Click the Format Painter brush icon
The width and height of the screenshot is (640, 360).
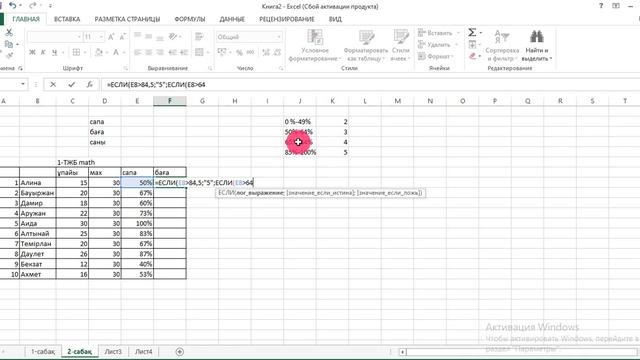click(x=9, y=55)
